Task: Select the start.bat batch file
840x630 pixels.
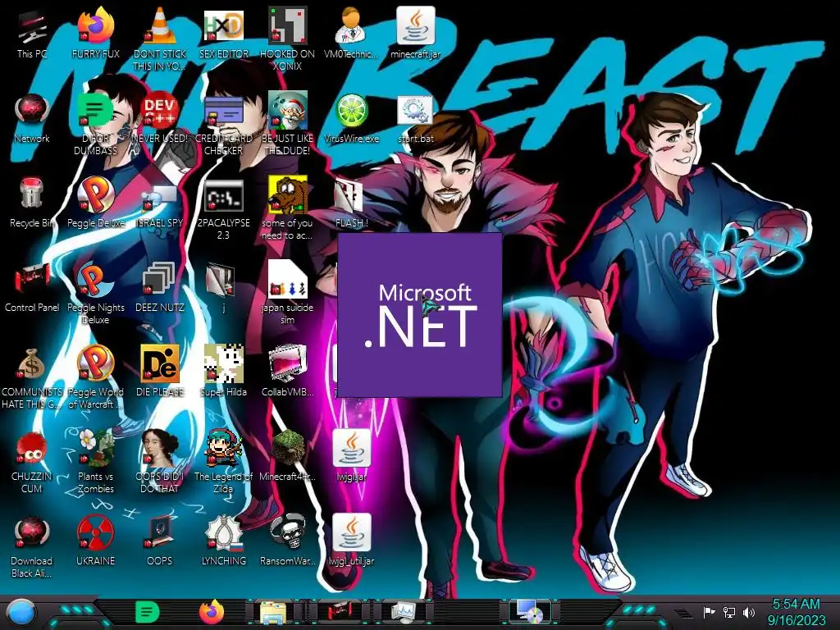Action: point(415,120)
